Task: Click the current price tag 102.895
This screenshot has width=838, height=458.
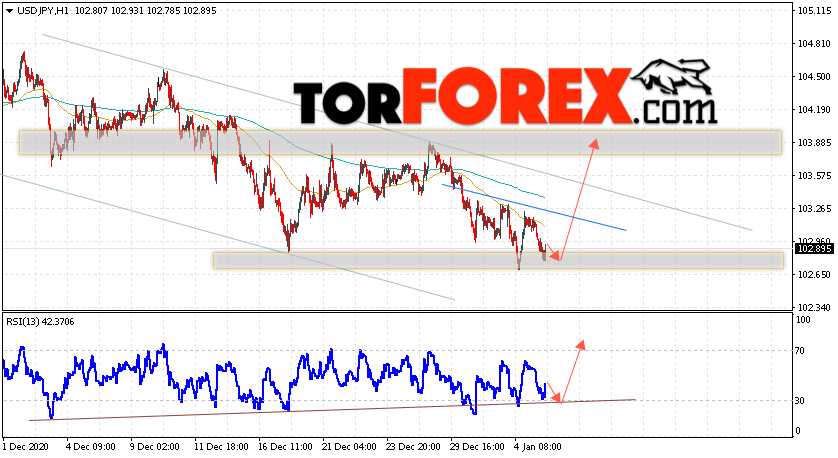Action: point(814,249)
